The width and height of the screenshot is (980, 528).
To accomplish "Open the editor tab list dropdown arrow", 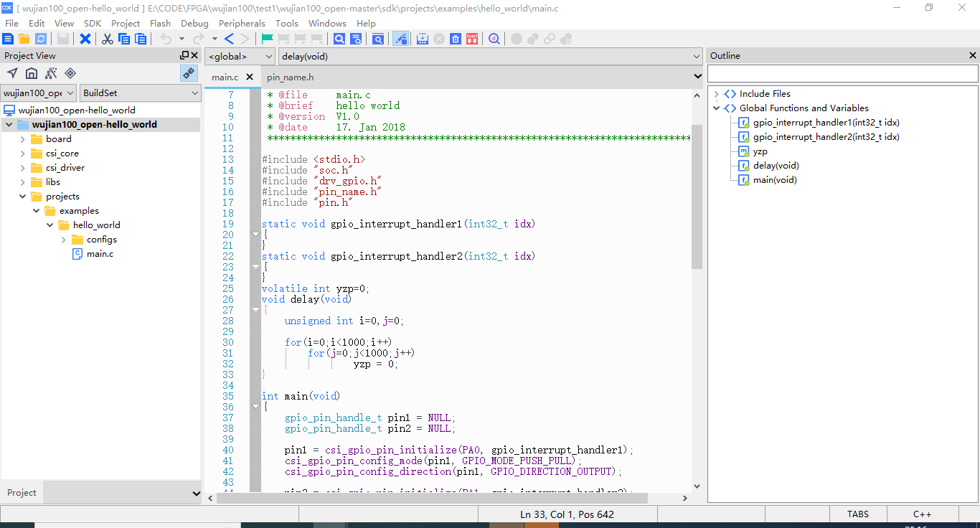I will point(698,76).
